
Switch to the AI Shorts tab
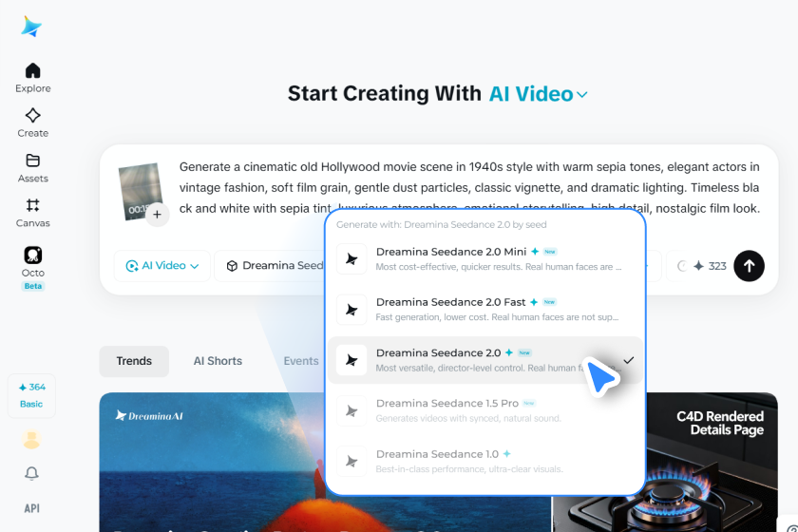pyautogui.click(x=218, y=361)
